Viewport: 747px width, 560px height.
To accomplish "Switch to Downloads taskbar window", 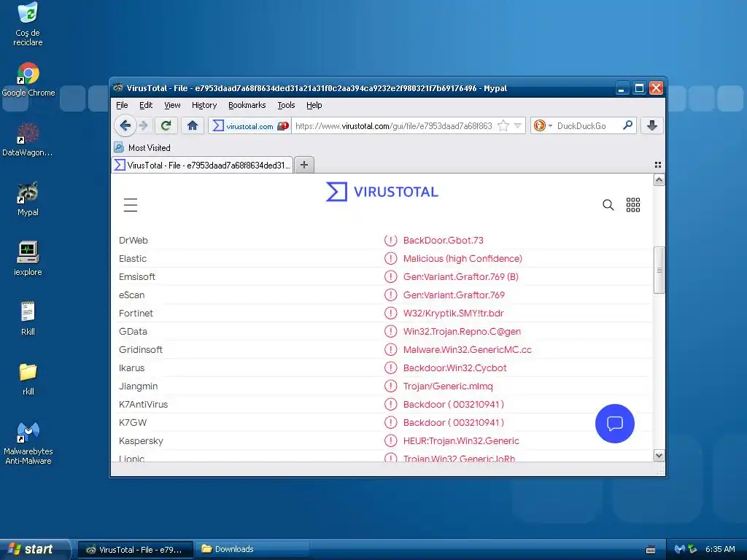I will click(253, 549).
